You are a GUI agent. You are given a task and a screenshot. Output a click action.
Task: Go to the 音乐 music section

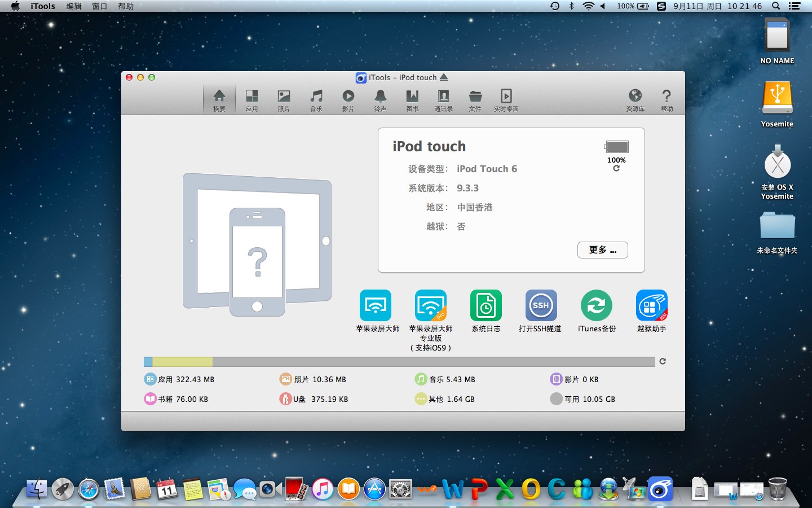click(316, 100)
